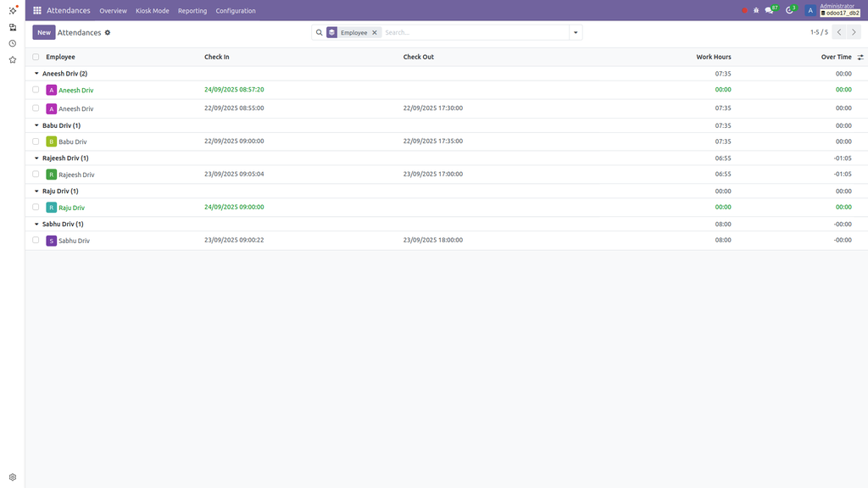Open the AI sparkle icon in the sidebar
868x488 pixels.
pyautogui.click(x=11, y=8)
